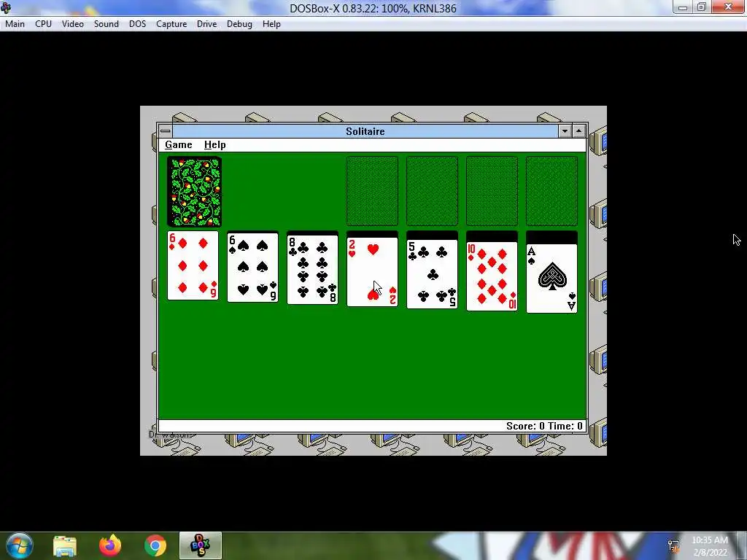Click the Dr. Watson desktop icon label
The width and height of the screenshot is (747, 560).
(x=169, y=435)
